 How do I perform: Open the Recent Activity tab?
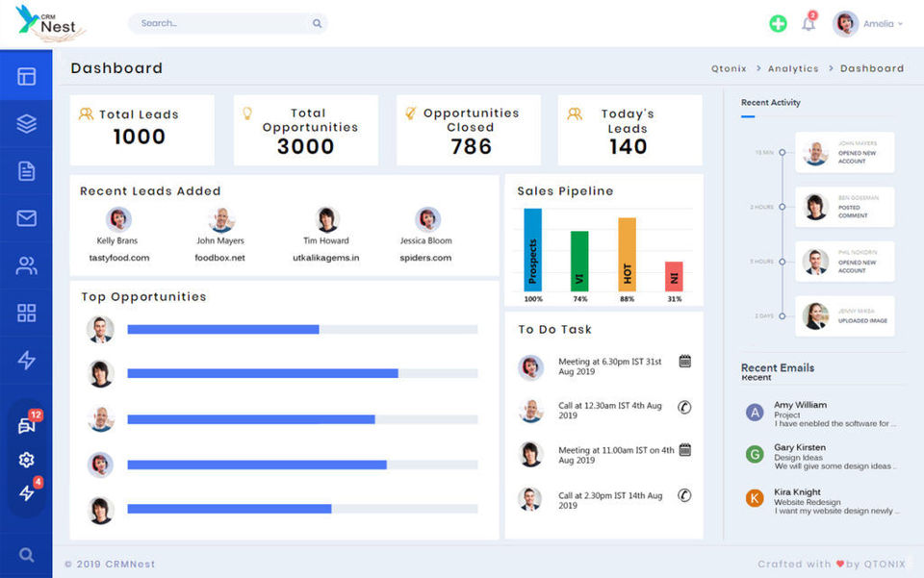pos(771,102)
